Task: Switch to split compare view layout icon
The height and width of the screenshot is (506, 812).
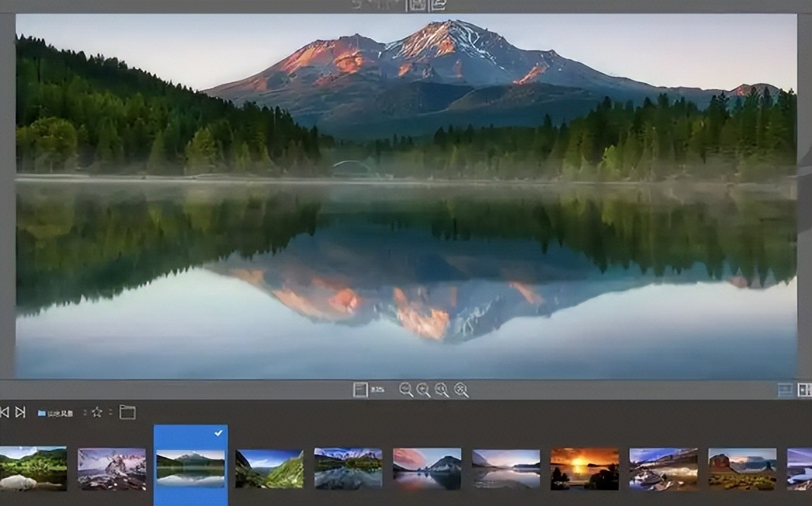Action: point(805,390)
